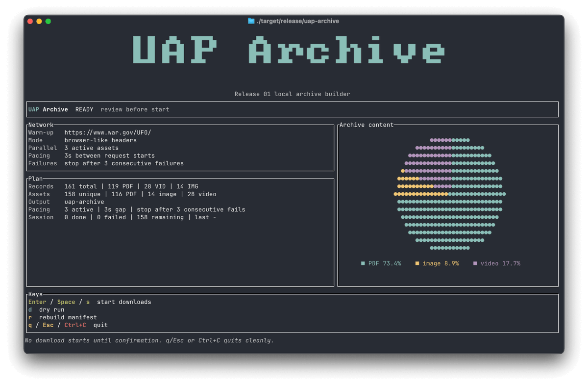Click the Enter key hint
Viewport: 588px width, 385px height.
pyautogui.click(x=37, y=302)
